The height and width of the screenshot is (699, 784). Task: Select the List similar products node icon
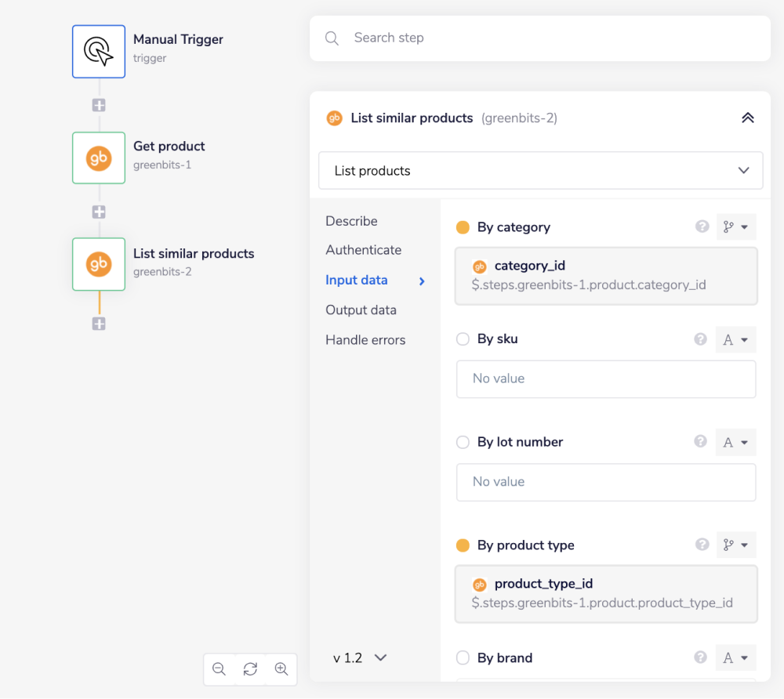pyautogui.click(x=99, y=265)
